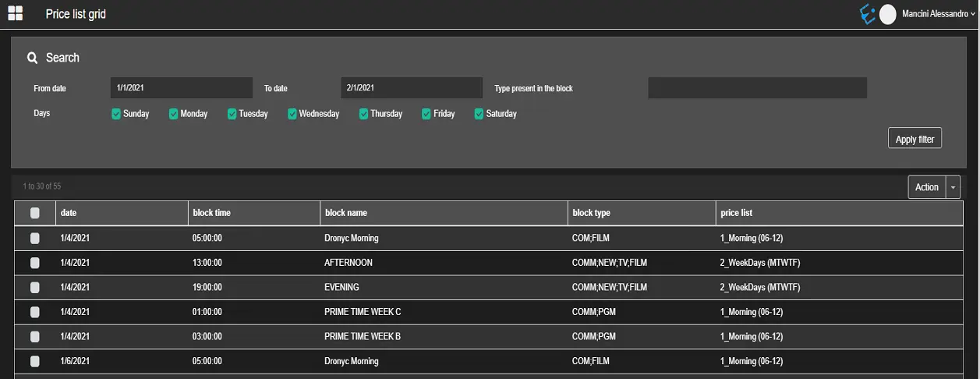The image size is (980, 379).
Task: Sort by the price list column header
Action: 736,213
